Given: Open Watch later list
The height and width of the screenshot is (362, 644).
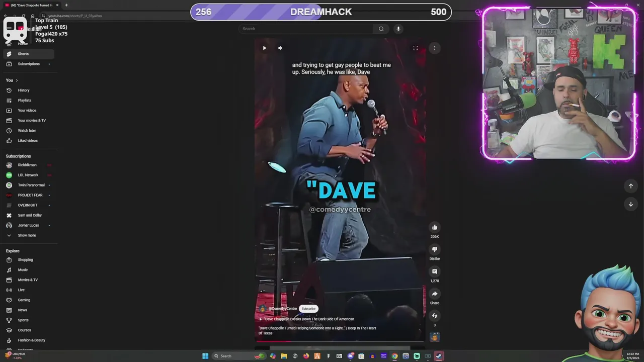Looking at the screenshot, I should [28, 131].
